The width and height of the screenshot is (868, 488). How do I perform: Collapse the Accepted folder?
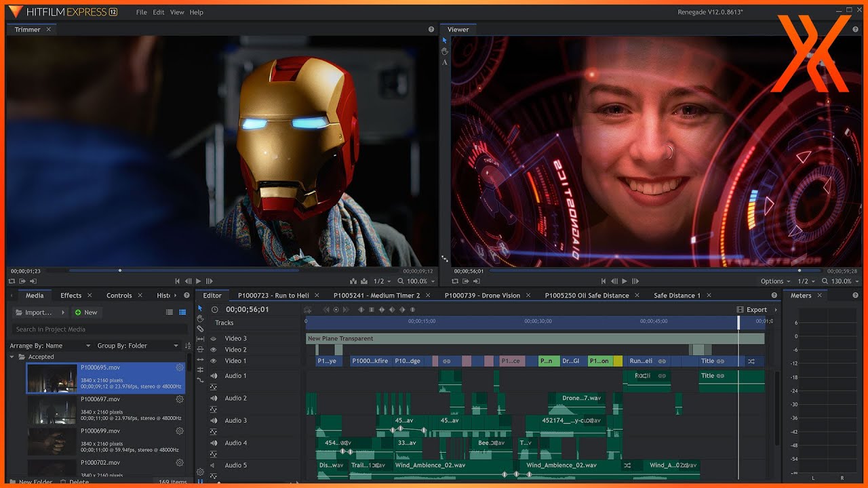12,357
